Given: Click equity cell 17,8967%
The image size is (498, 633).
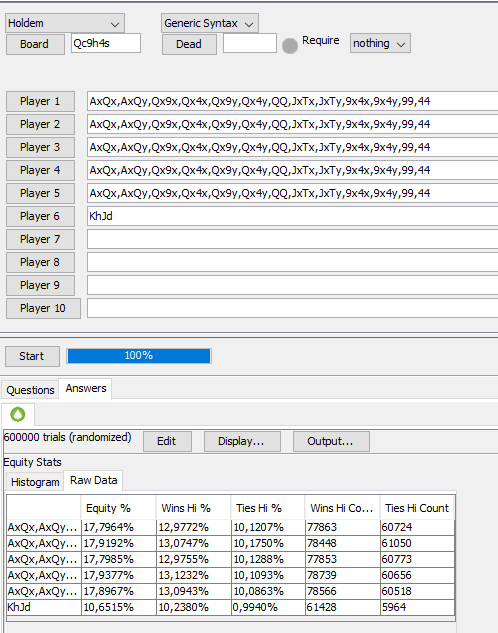Looking at the screenshot, I should coord(119,591).
